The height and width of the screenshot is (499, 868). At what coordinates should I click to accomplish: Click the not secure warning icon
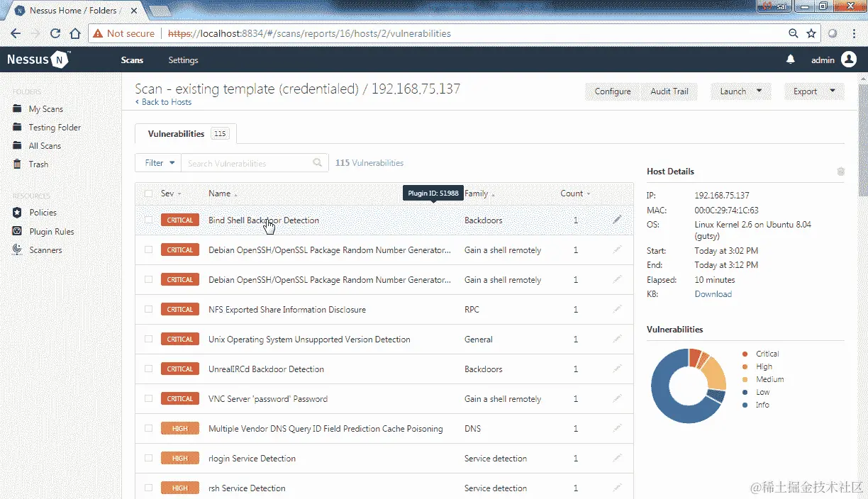pyautogui.click(x=96, y=33)
